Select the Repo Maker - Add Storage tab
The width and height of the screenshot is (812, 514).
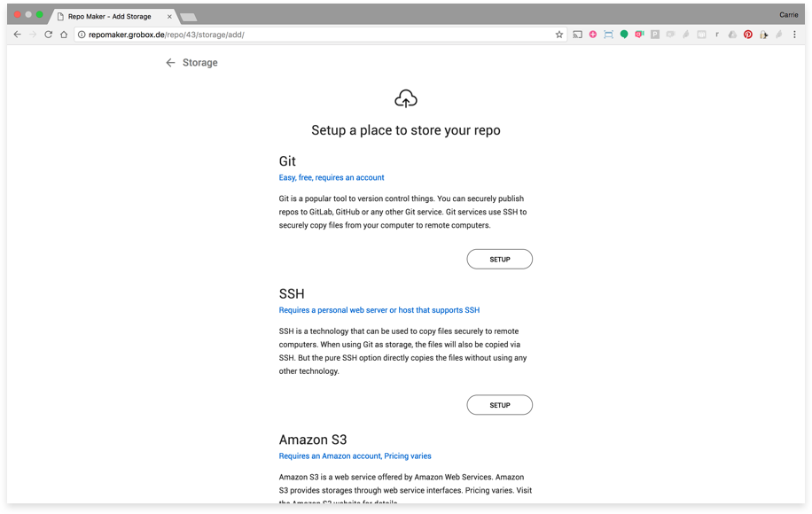[x=109, y=16]
